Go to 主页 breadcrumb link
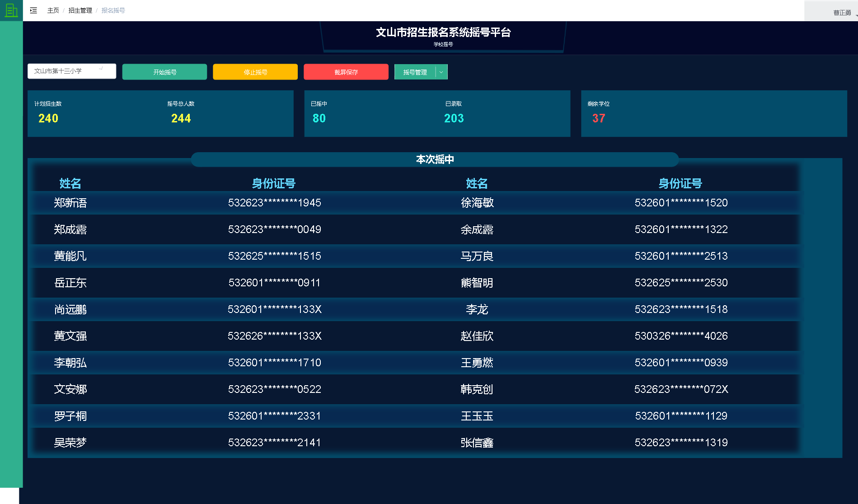This screenshot has height=504, width=858. click(x=53, y=10)
